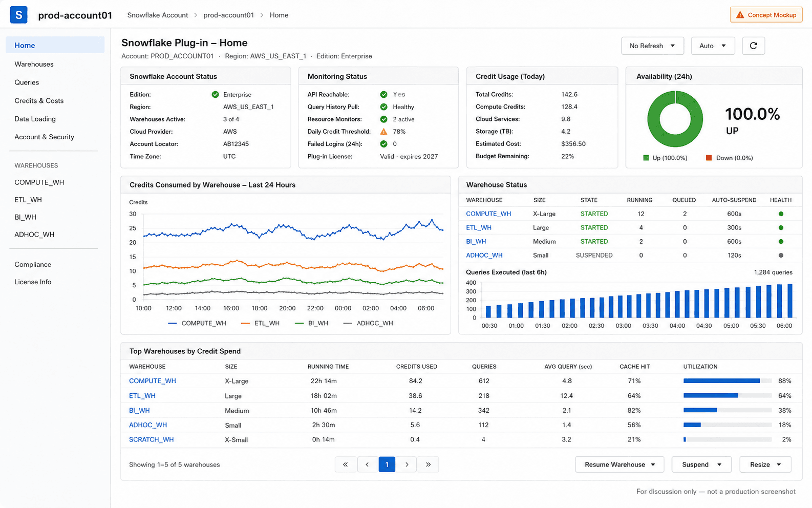Open License Info in the sidebar

(x=33, y=282)
